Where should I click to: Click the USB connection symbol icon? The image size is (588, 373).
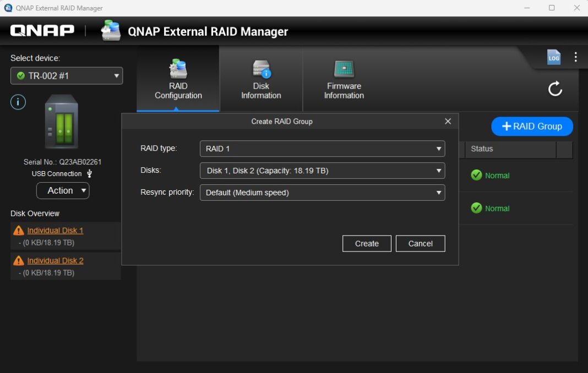tap(89, 173)
